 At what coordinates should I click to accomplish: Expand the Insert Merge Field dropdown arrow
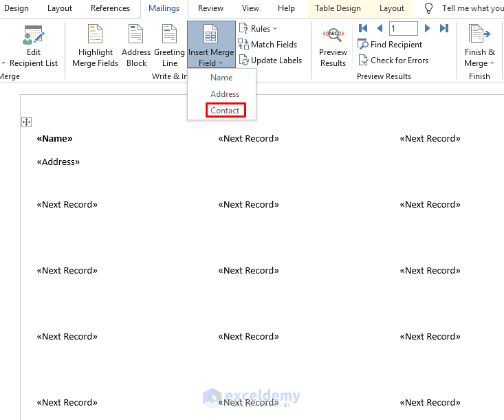[x=221, y=63]
